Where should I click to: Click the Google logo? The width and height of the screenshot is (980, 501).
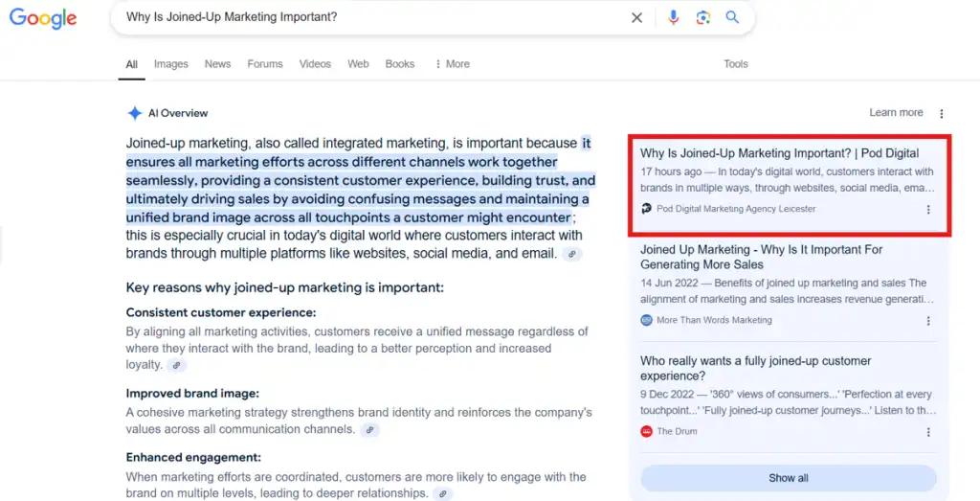(43, 19)
